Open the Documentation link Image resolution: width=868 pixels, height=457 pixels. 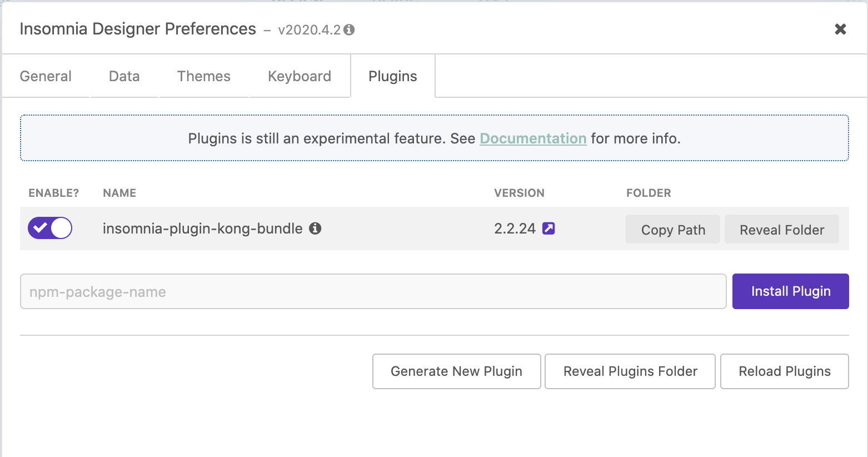pyautogui.click(x=533, y=138)
